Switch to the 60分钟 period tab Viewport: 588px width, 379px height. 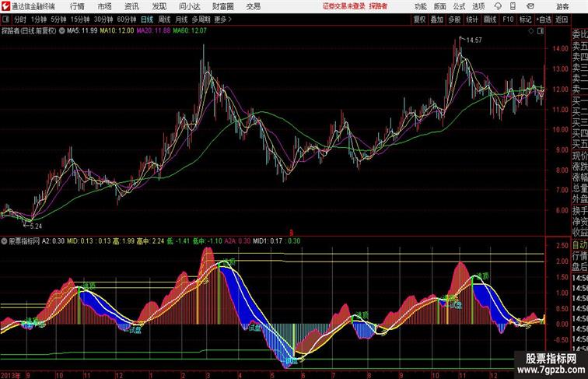pos(127,19)
